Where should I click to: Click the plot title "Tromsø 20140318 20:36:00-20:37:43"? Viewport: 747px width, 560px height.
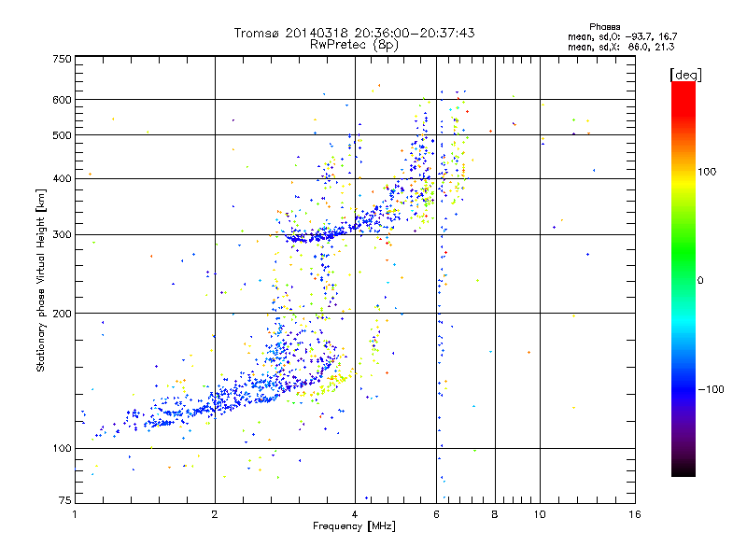click(x=354, y=33)
